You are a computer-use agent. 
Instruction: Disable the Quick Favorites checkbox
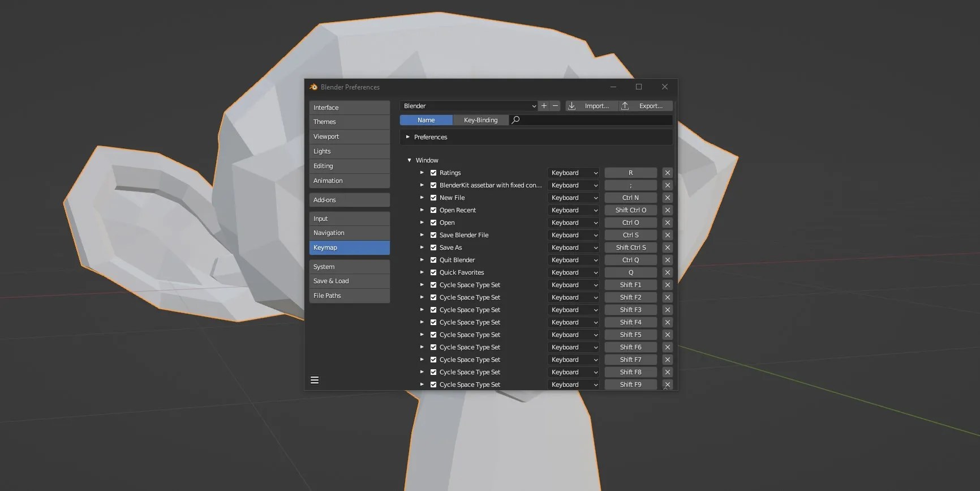(x=433, y=272)
